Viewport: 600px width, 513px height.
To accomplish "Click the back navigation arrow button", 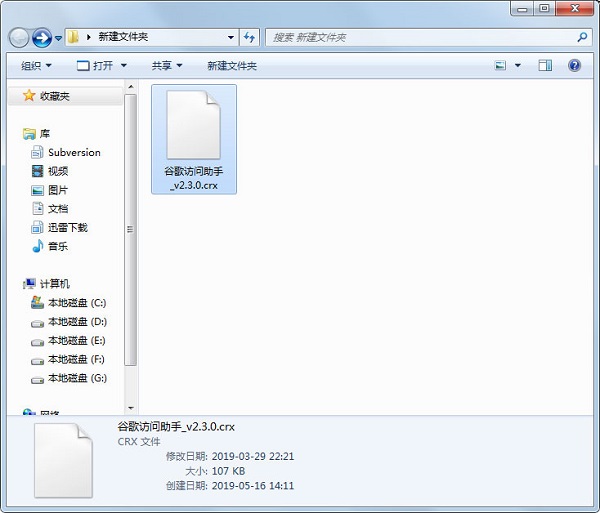I will coord(19,37).
